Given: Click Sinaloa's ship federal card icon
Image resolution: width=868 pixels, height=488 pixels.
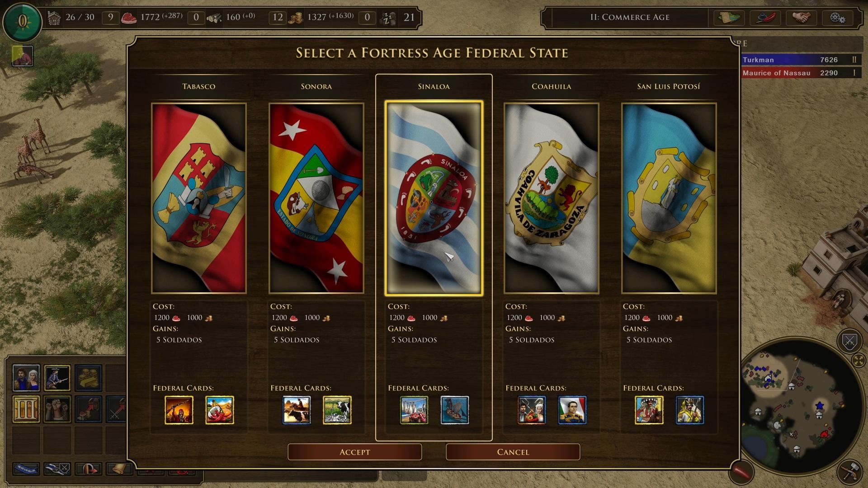Looking at the screenshot, I should [455, 410].
